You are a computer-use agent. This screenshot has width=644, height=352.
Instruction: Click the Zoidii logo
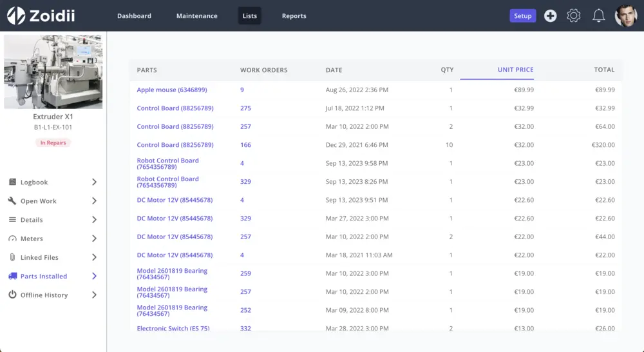click(41, 15)
